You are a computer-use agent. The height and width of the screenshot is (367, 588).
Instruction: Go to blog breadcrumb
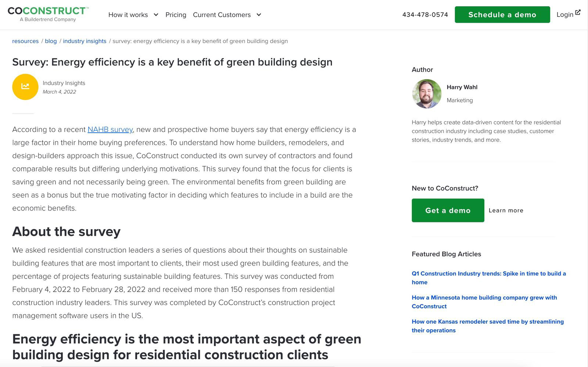click(x=51, y=41)
